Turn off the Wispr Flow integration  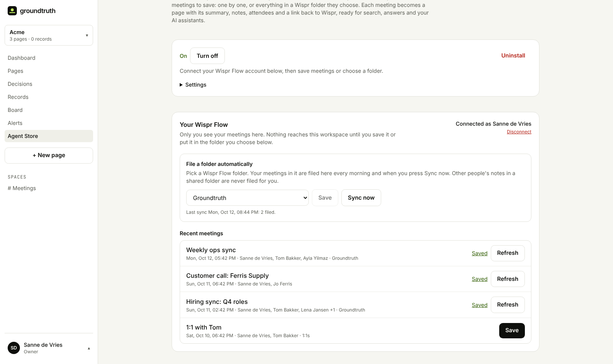pos(207,56)
